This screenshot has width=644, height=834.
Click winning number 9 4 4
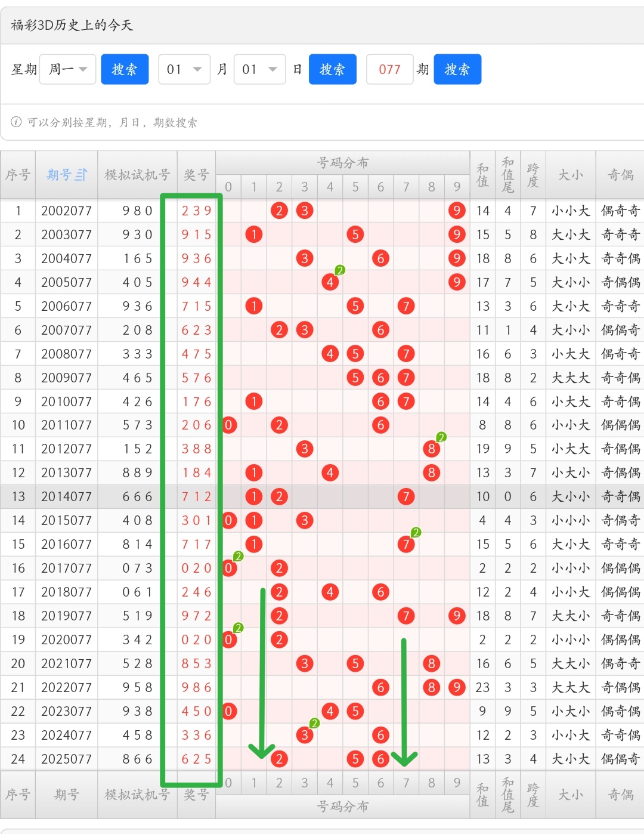pyautogui.click(x=196, y=282)
